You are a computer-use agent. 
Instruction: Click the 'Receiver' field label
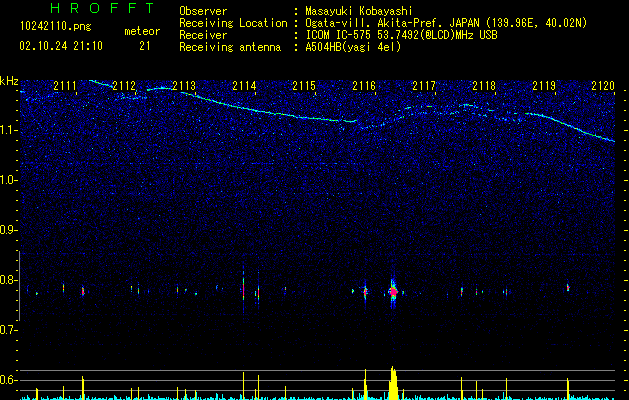point(203,35)
